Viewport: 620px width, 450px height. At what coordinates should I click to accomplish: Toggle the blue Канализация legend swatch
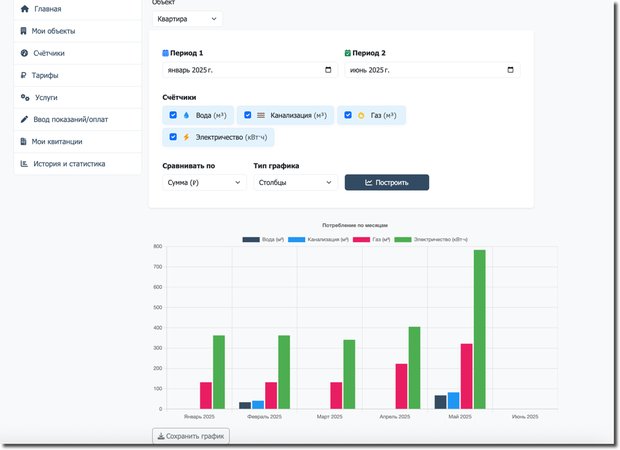(297, 239)
